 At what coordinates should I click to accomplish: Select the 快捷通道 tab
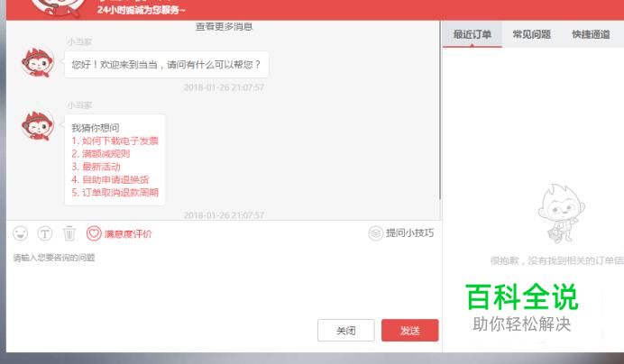(591, 34)
